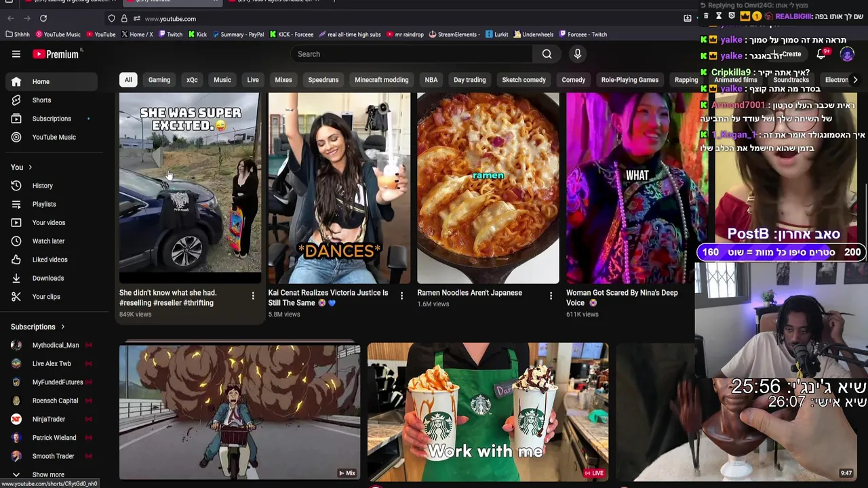This screenshot has height=488, width=868.
Task: Open Your clips
Action: (53, 296)
